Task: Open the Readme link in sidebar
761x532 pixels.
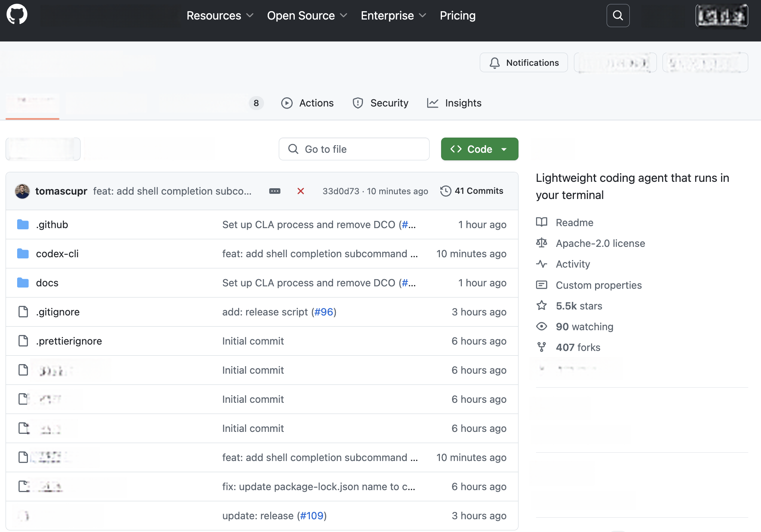Action: tap(574, 223)
